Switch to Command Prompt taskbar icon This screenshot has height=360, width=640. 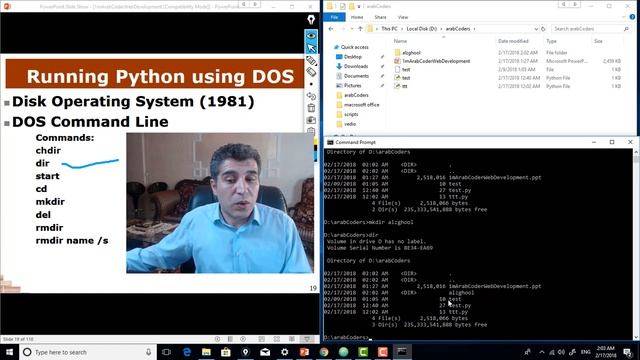[x=402, y=352]
